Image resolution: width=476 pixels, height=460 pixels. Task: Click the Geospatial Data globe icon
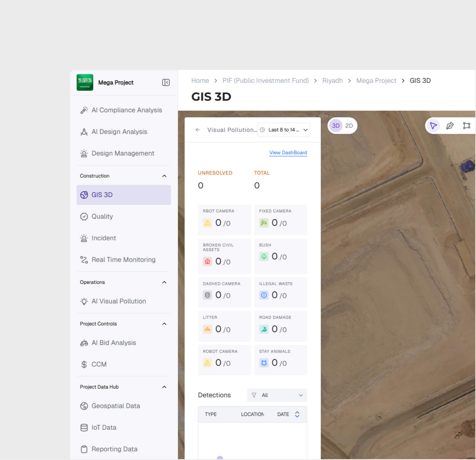point(84,406)
